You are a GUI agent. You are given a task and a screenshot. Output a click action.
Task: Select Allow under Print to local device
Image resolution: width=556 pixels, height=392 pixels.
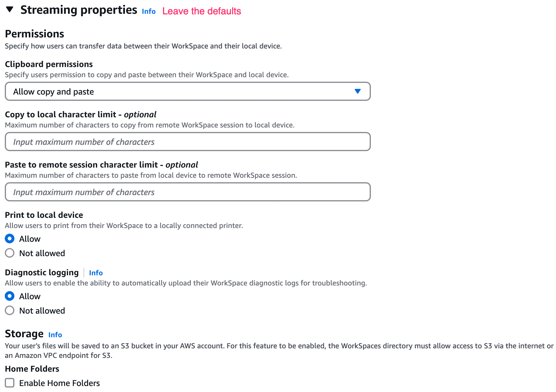[10, 238]
